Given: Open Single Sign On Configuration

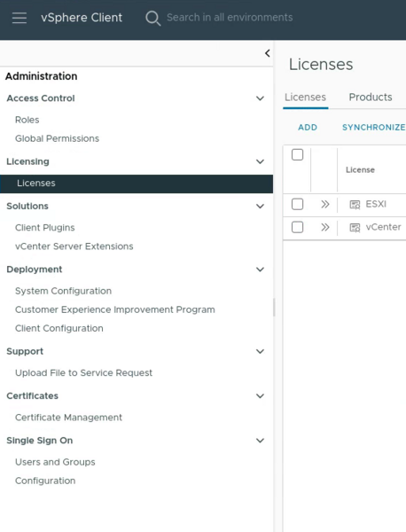Looking at the screenshot, I should (45, 481).
